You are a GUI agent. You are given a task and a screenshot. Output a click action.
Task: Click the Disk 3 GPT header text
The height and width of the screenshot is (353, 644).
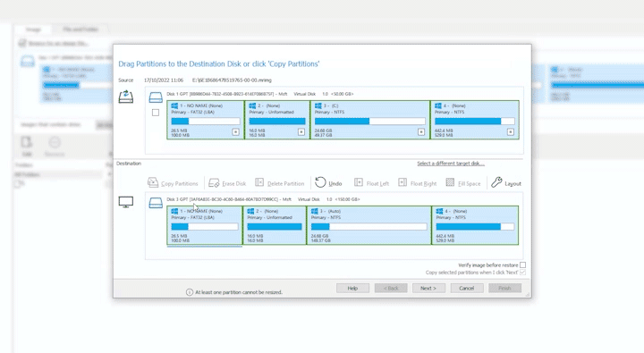coord(263,199)
